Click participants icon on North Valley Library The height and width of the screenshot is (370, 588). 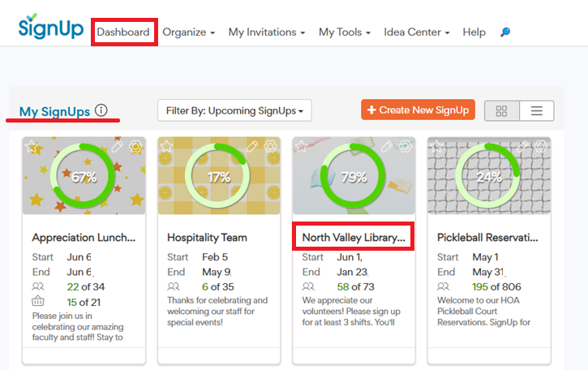point(308,286)
